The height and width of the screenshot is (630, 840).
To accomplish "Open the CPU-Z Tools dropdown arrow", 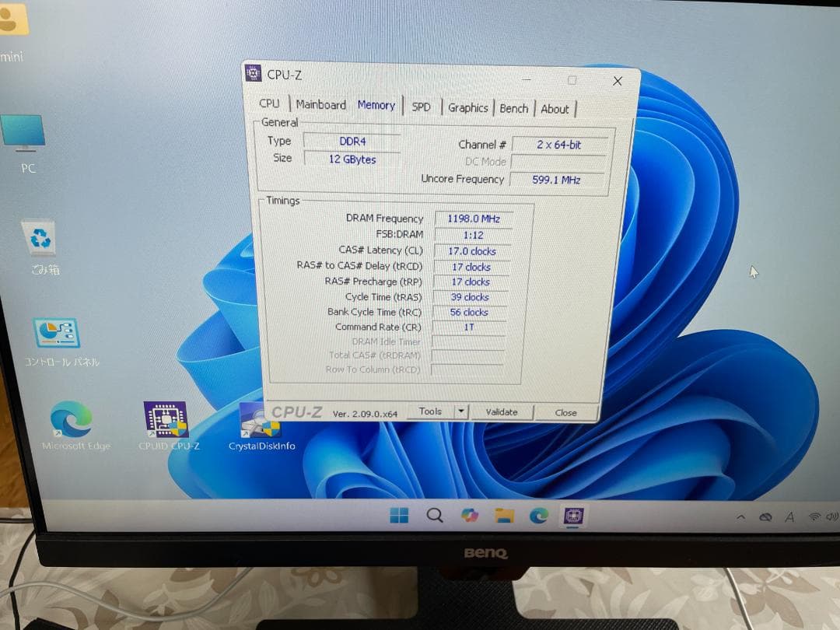I will point(460,413).
